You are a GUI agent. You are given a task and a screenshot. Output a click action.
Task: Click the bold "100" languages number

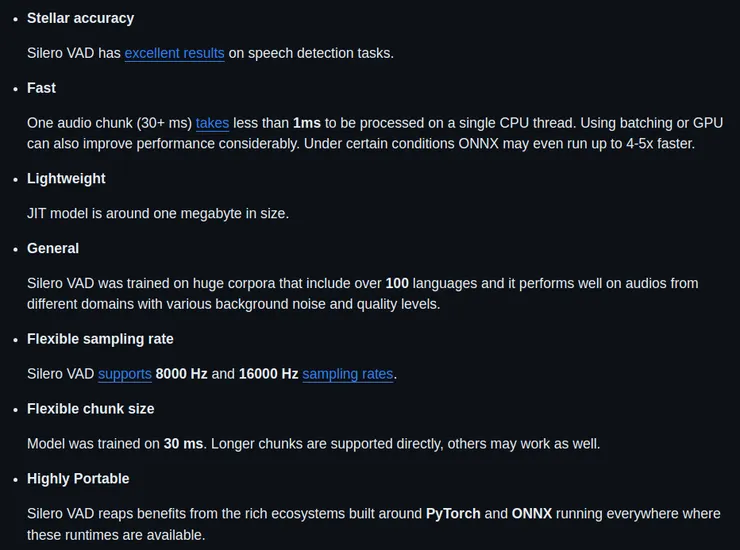tap(397, 283)
